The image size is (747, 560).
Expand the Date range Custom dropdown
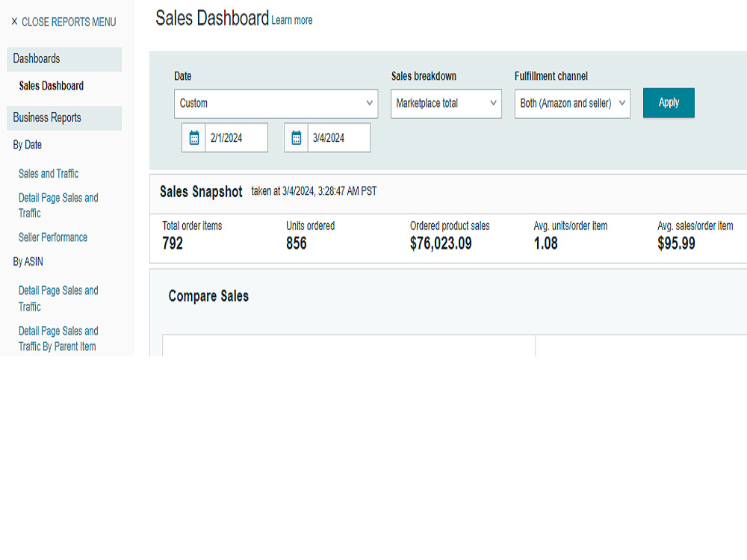[276, 103]
